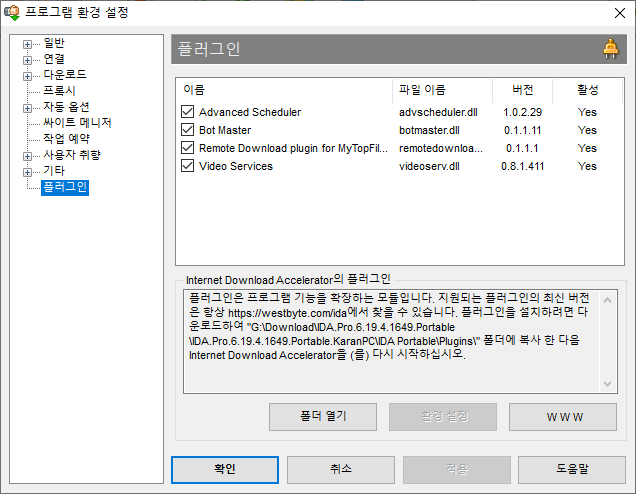Click the Video Services plugin name
Screen dimensions: 636x494
pyautogui.click(x=236, y=166)
